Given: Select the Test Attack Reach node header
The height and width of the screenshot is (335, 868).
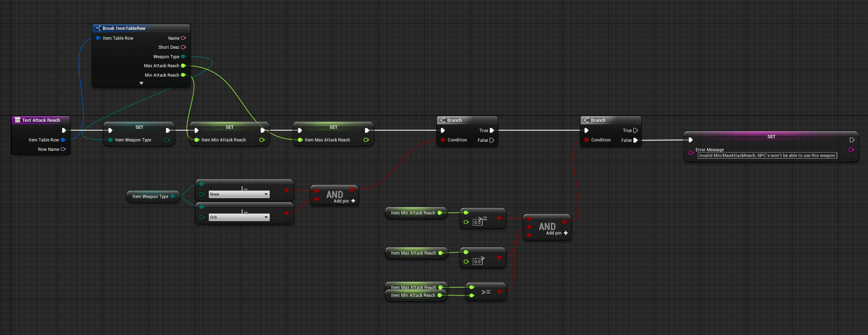Looking at the screenshot, I should [x=41, y=120].
